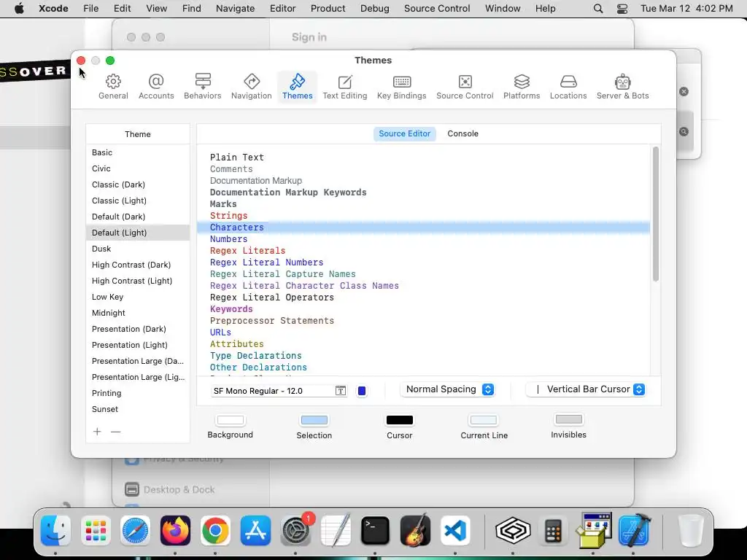This screenshot has height=560, width=747.
Task: Click the SF Mono Regular font field
Action: coord(273,391)
